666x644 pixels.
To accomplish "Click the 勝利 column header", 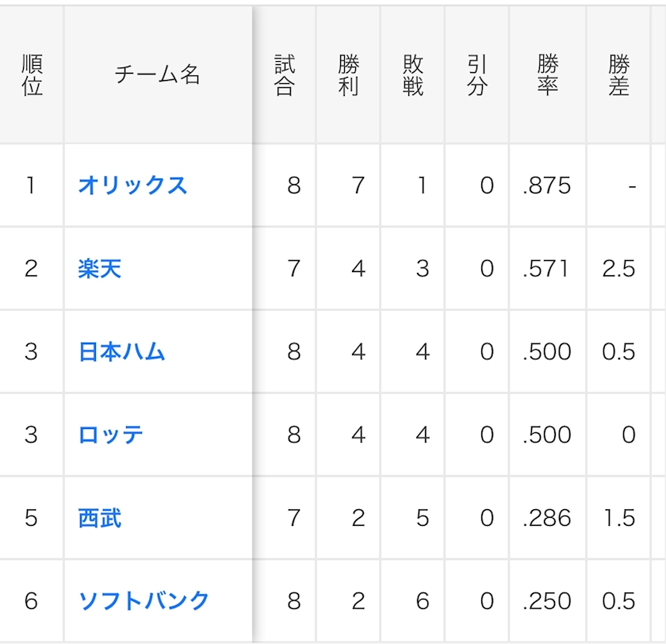I will pyautogui.click(x=349, y=75).
